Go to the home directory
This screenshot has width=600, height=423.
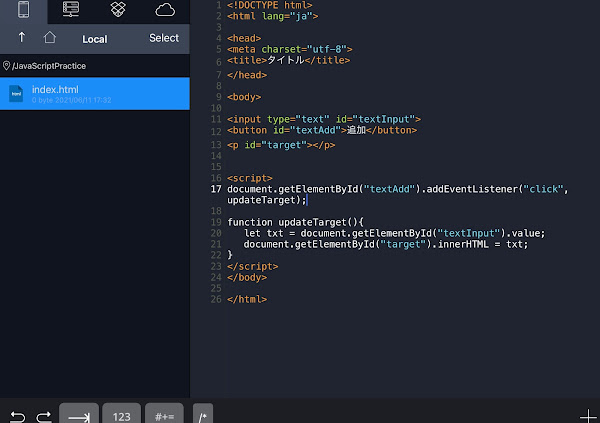[x=49, y=38]
